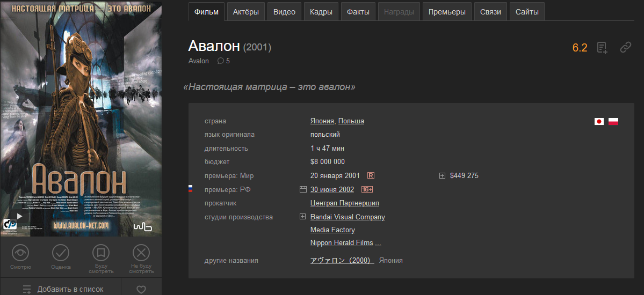Expand the box office $449 275 plus icon
644x295 pixels.
pos(443,175)
